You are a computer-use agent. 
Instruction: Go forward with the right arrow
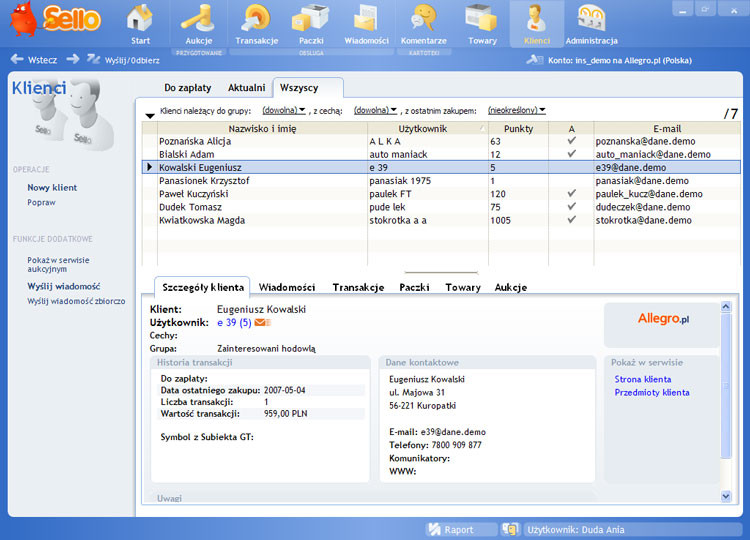(73, 59)
